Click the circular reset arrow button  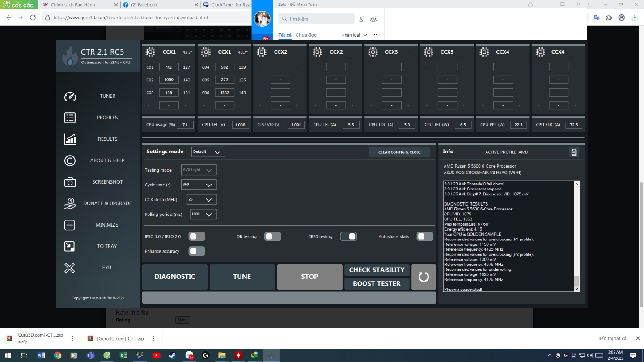coord(424,277)
